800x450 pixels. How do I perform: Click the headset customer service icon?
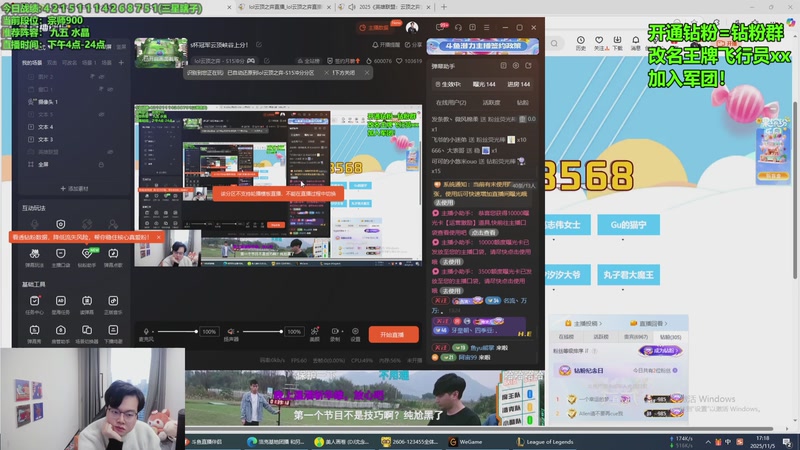(x=458, y=28)
